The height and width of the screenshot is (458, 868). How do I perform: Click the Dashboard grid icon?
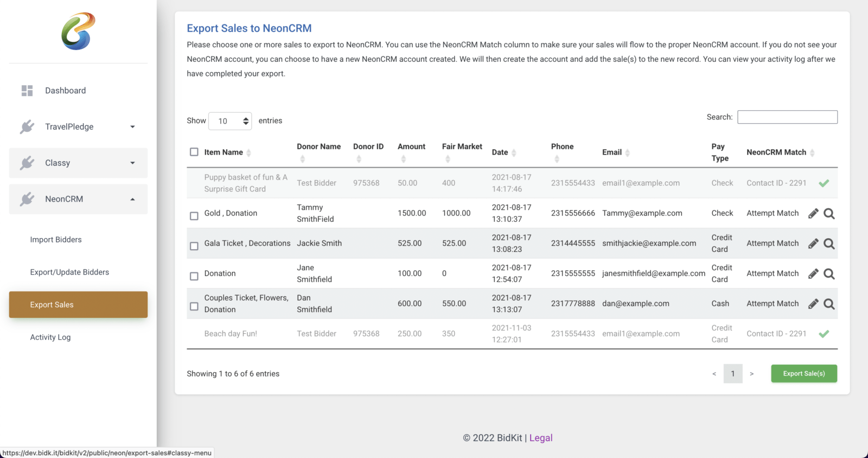pyautogui.click(x=27, y=91)
